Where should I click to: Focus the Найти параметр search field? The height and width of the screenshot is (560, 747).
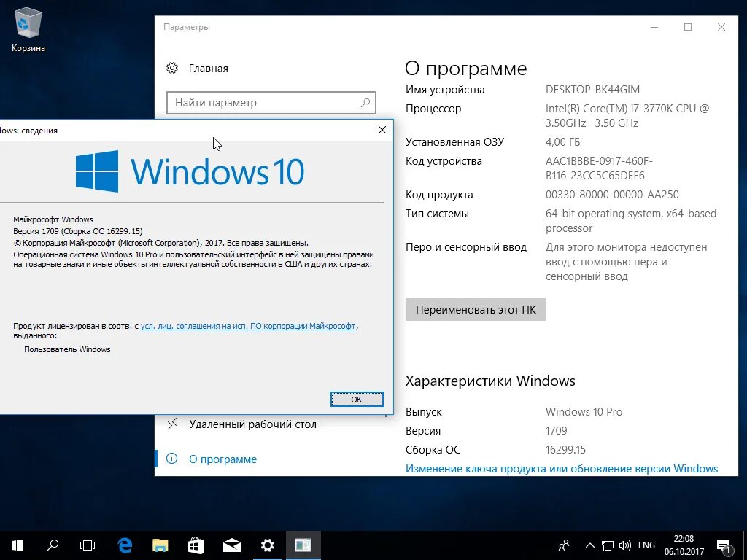click(271, 103)
